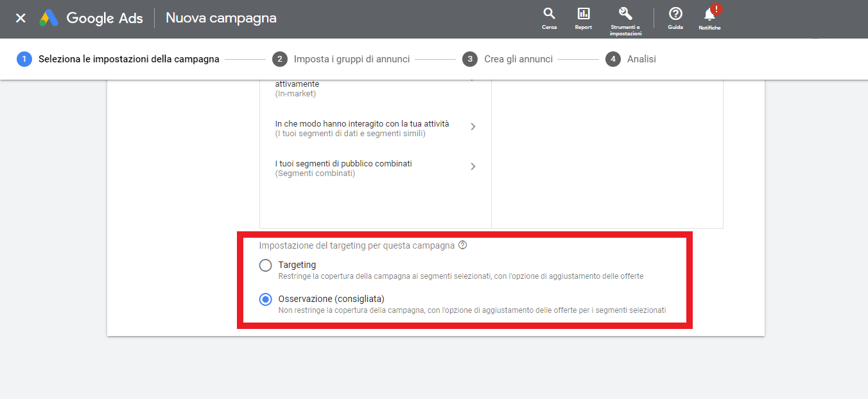The image size is (868, 399).
Task: Click help icon next to targeting setting
Action: 463,245
